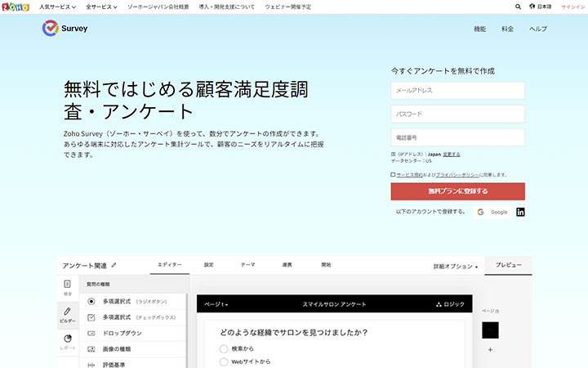Select the Webサイトから radio option

point(224,361)
